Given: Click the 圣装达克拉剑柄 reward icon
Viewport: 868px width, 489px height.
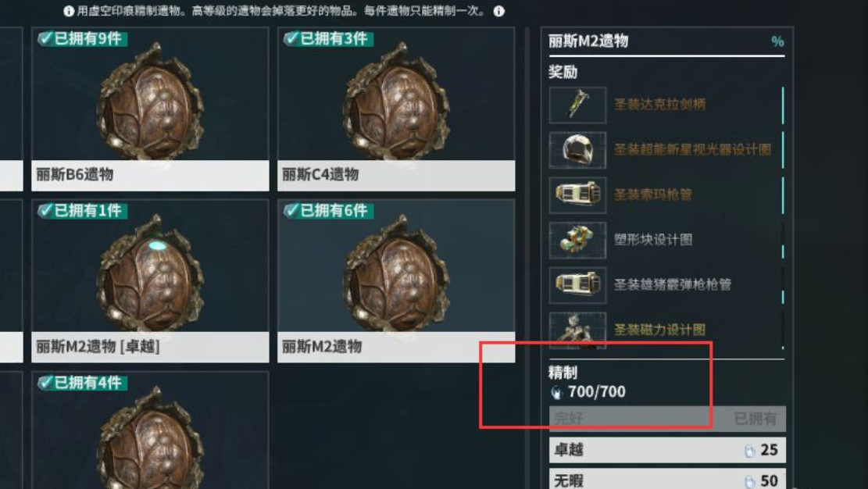Looking at the screenshot, I should (577, 105).
